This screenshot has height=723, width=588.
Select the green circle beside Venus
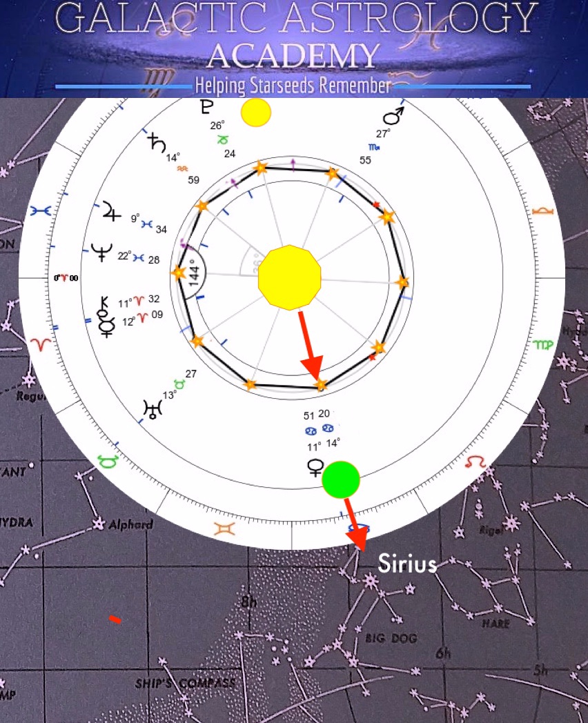coord(340,479)
